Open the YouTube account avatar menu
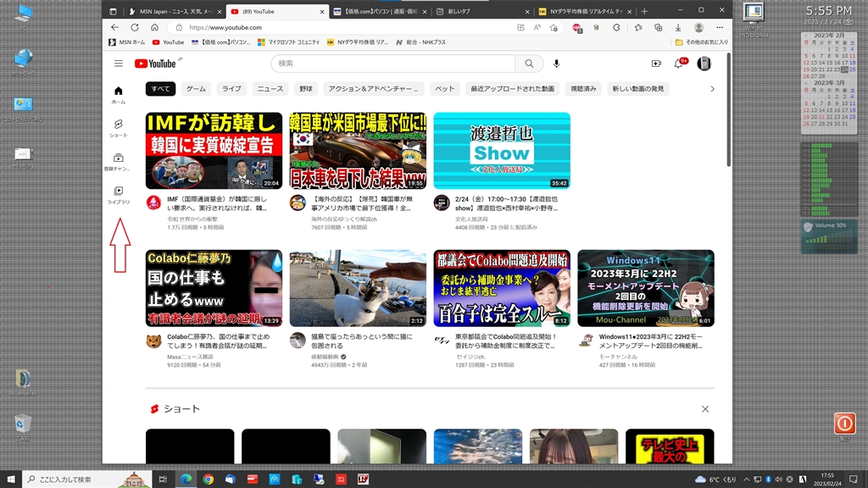 (704, 64)
